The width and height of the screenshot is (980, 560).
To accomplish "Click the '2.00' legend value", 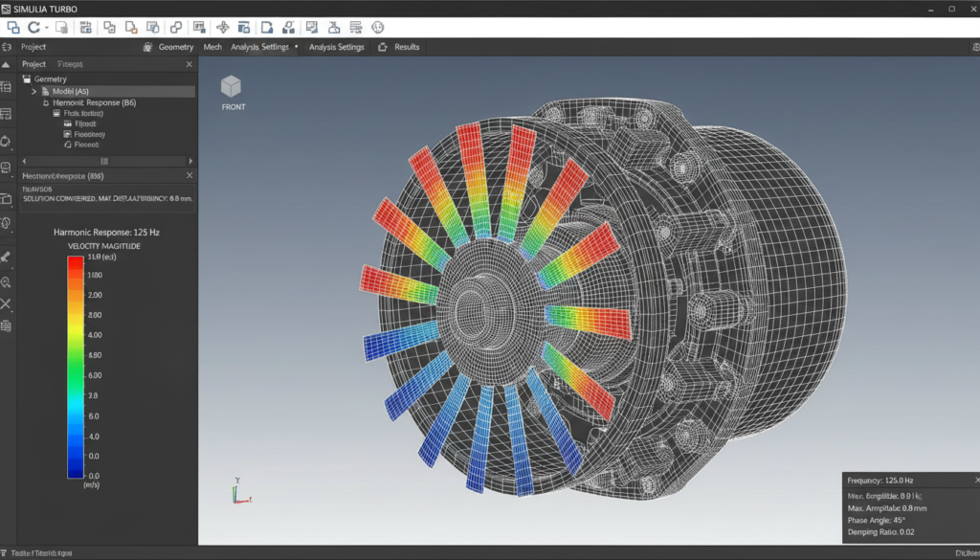I will pyautogui.click(x=95, y=295).
